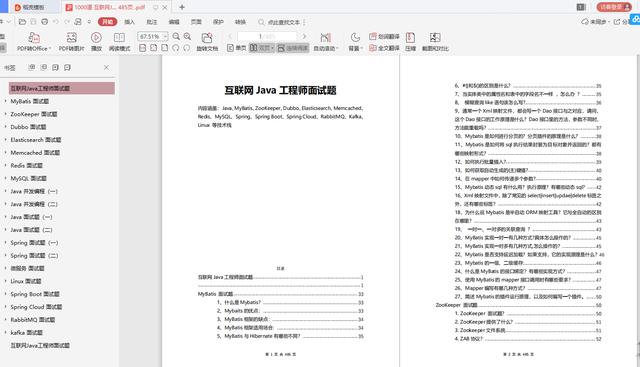Expand the MyBatis 面试题 bookmark
The width and height of the screenshot is (640, 367).
(5, 101)
